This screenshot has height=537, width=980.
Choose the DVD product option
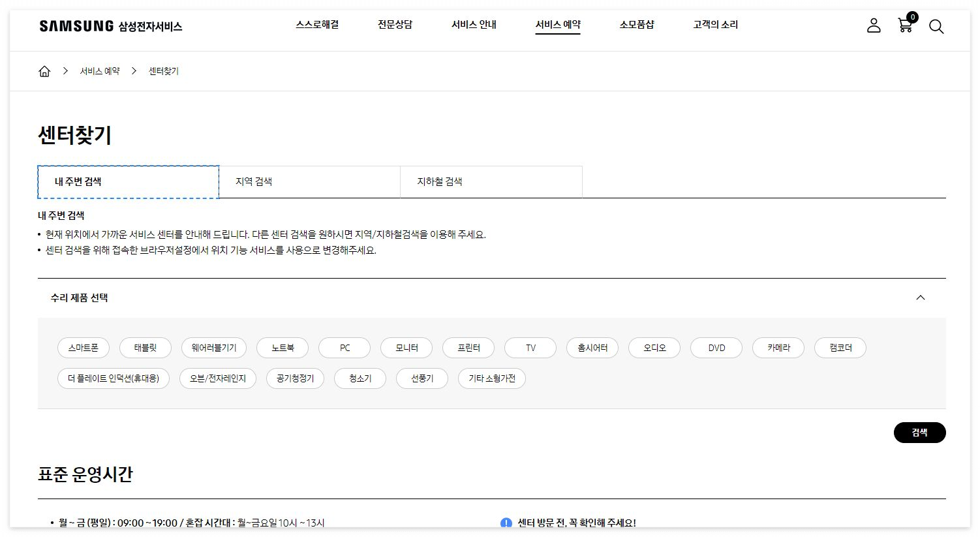[x=716, y=348]
